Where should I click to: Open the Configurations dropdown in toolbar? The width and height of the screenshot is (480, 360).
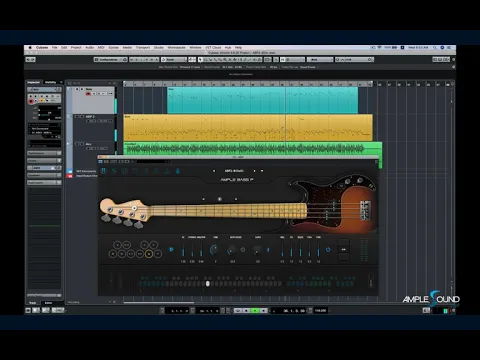[111, 60]
